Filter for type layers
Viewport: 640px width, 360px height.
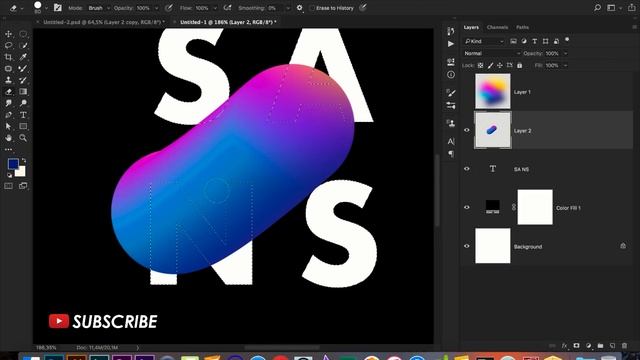534,41
